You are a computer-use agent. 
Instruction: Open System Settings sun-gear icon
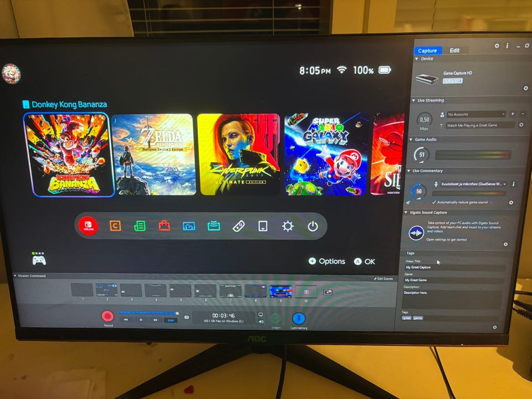[288, 226]
